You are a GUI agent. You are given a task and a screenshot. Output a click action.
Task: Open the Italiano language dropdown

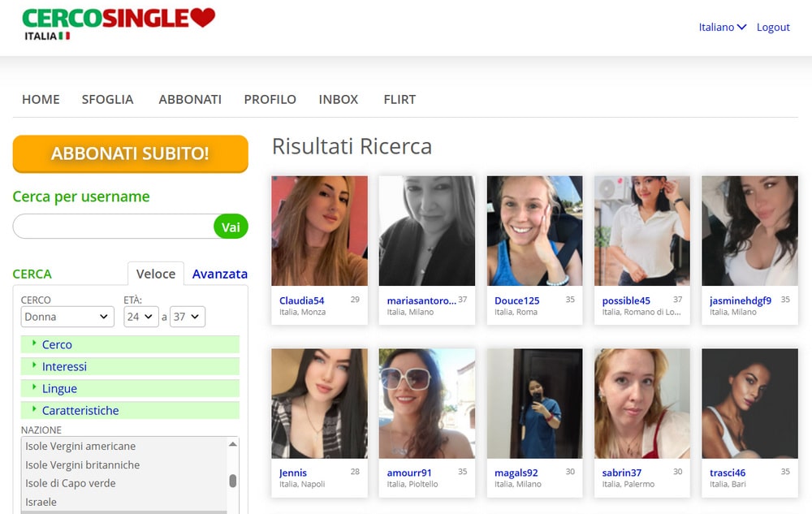coord(723,27)
